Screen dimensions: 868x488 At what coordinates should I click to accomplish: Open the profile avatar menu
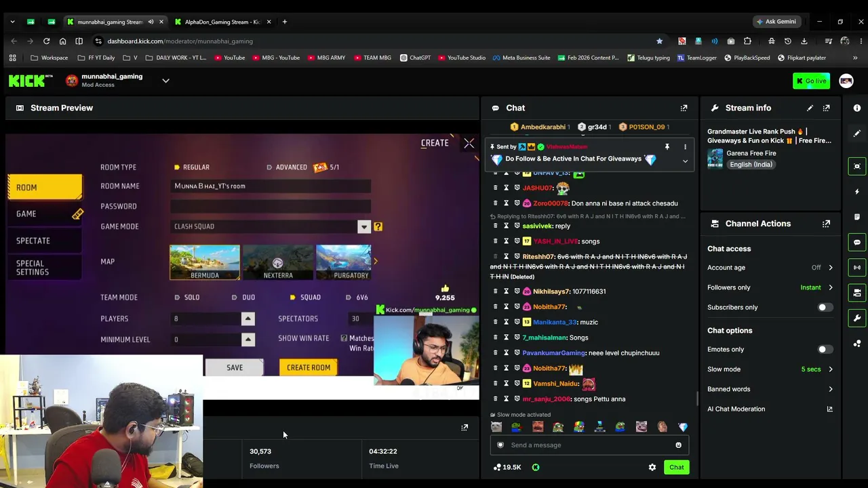tap(846, 81)
